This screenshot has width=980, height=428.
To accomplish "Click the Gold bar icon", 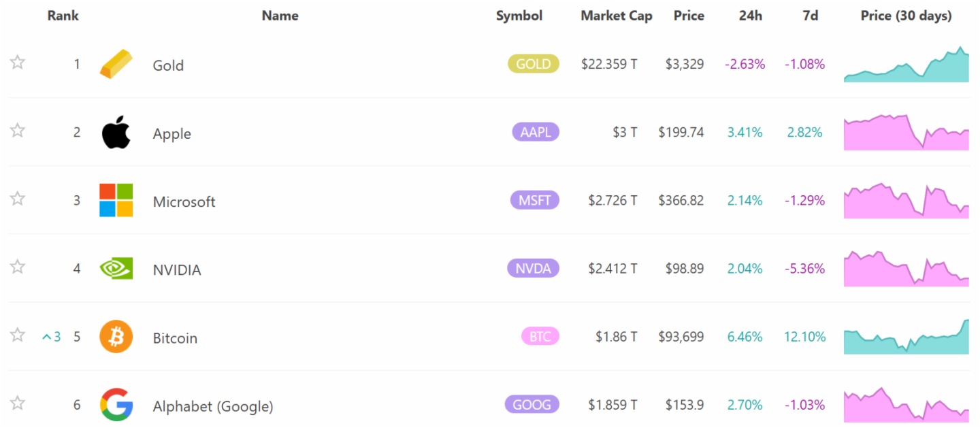I will point(116,65).
